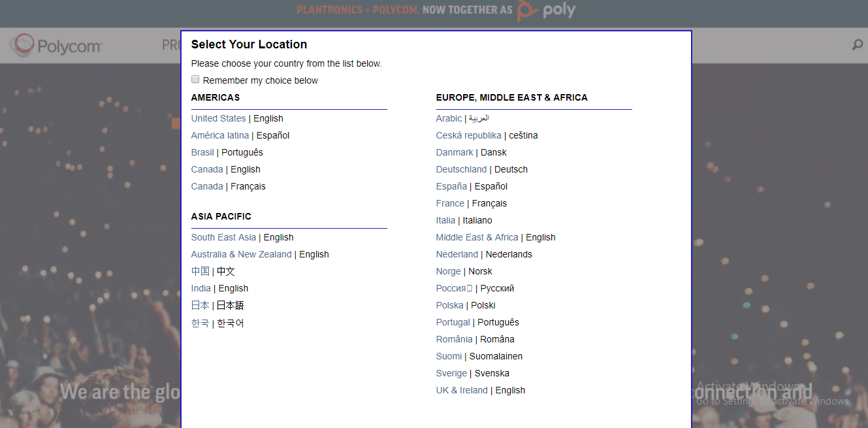Open the Brasil country link
Image resolution: width=868 pixels, height=428 pixels.
point(202,152)
